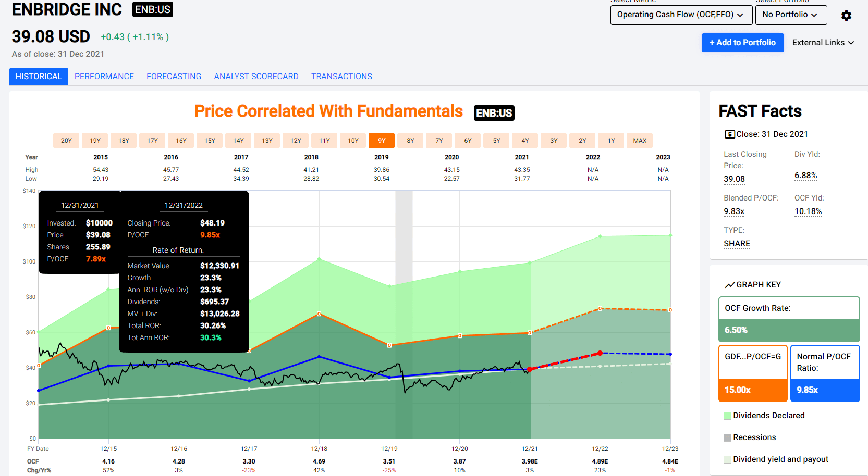Select the 20Y time range
Screen dimensions: 868x476
[66, 141]
